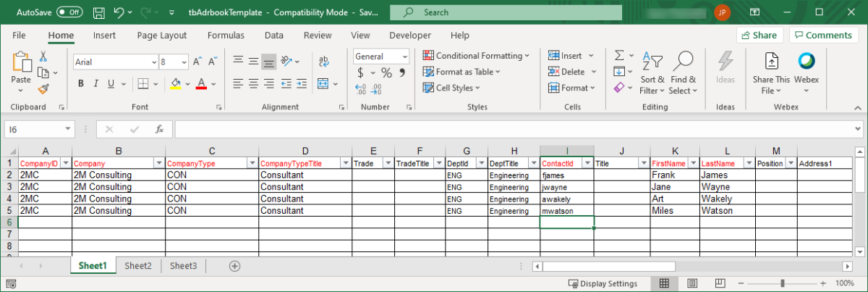Switch to Page Layout view in status bar

(x=690, y=283)
